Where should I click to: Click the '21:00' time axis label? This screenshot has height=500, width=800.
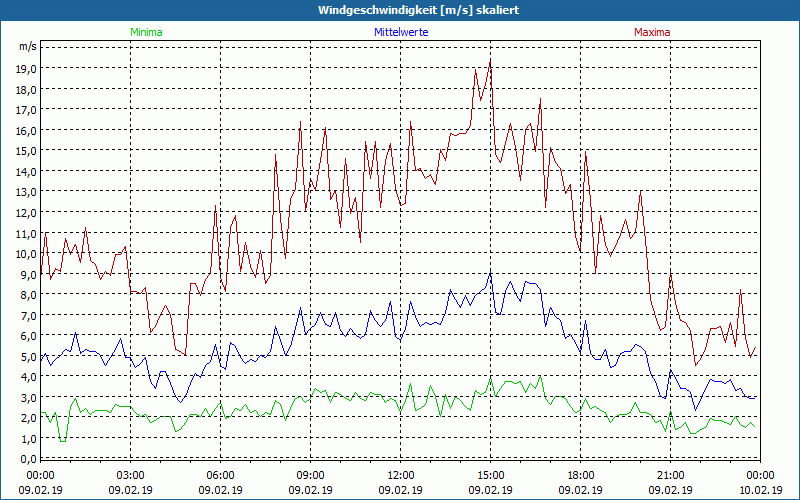(670, 476)
